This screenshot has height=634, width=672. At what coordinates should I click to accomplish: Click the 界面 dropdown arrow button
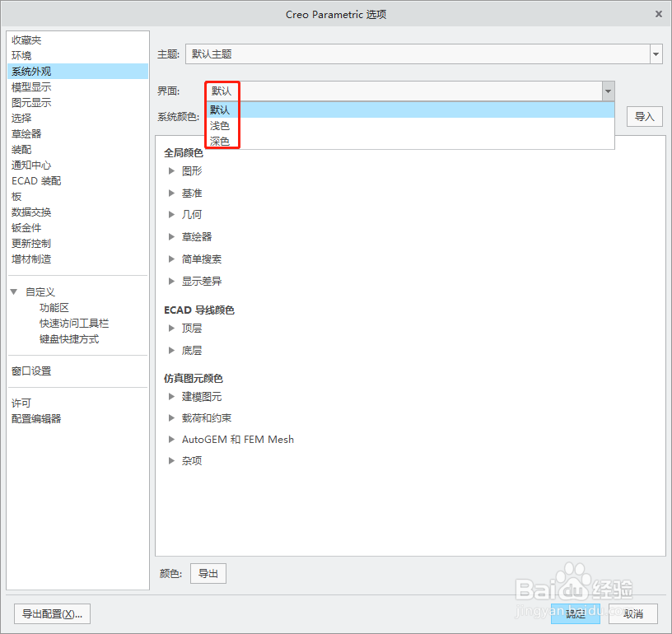pos(608,91)
